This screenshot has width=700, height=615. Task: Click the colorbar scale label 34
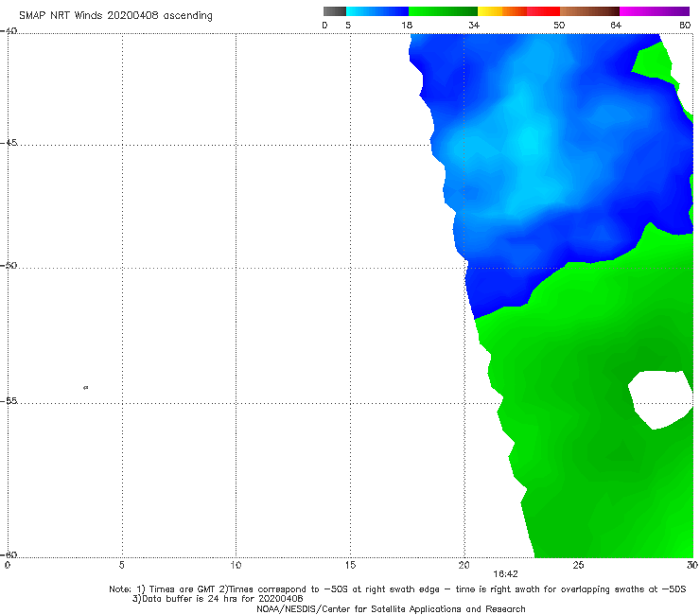click(474, 25)
